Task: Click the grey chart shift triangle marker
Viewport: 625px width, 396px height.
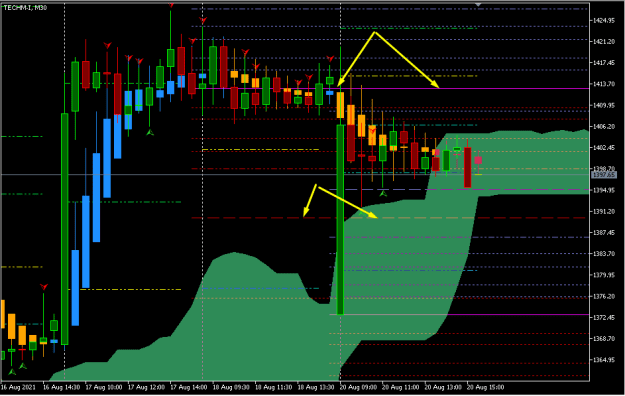Action: 478,4
